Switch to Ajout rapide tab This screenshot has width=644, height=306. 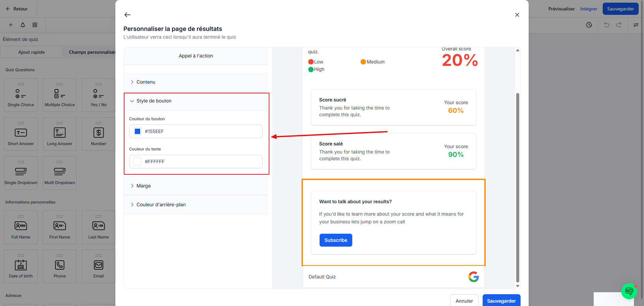(32, 52)
